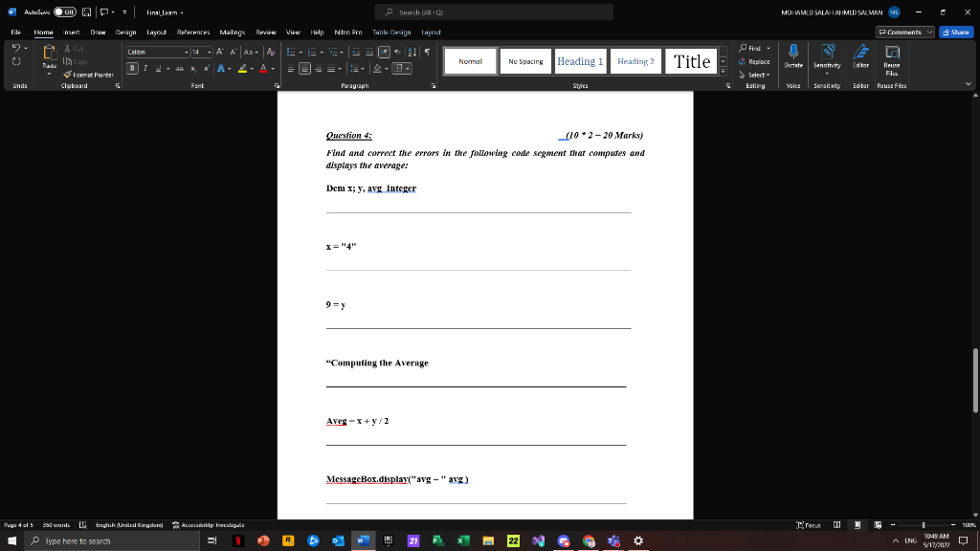Viewport: 980px width, 551px height.
Task: Toggle Focus mode in status bar
Action: [809, 525]
